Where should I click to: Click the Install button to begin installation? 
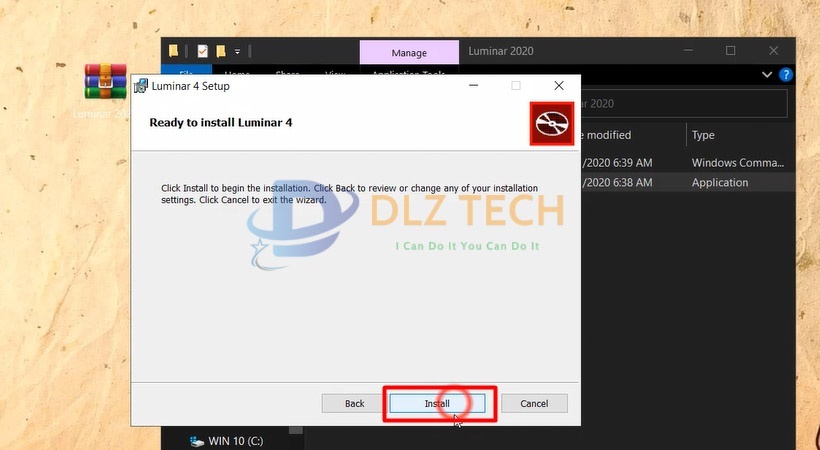coord(437,403)
